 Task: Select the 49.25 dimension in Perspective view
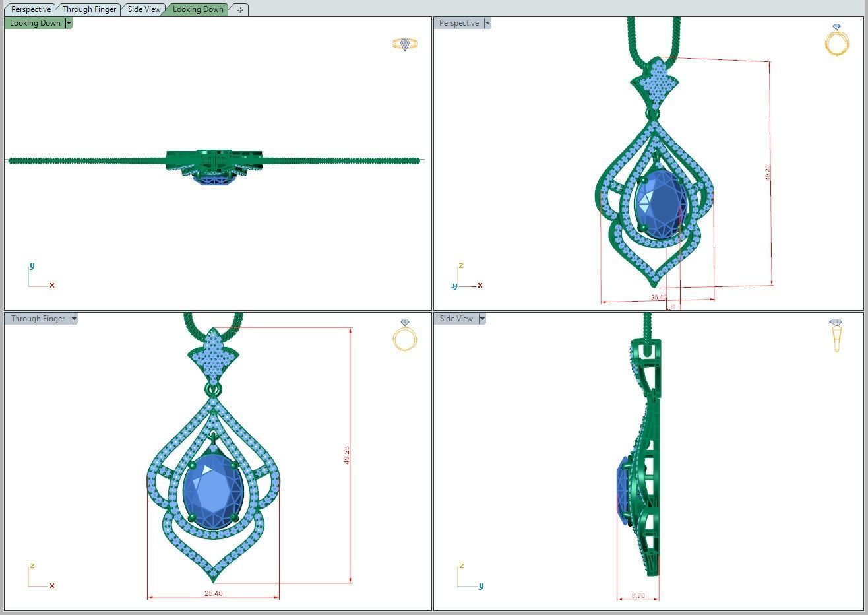pyautogui.click(x=767, y=173)
